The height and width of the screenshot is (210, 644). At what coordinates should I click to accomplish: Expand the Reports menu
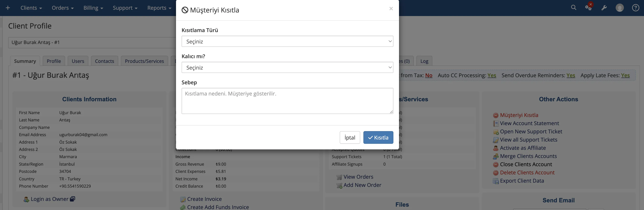(159, 8)
